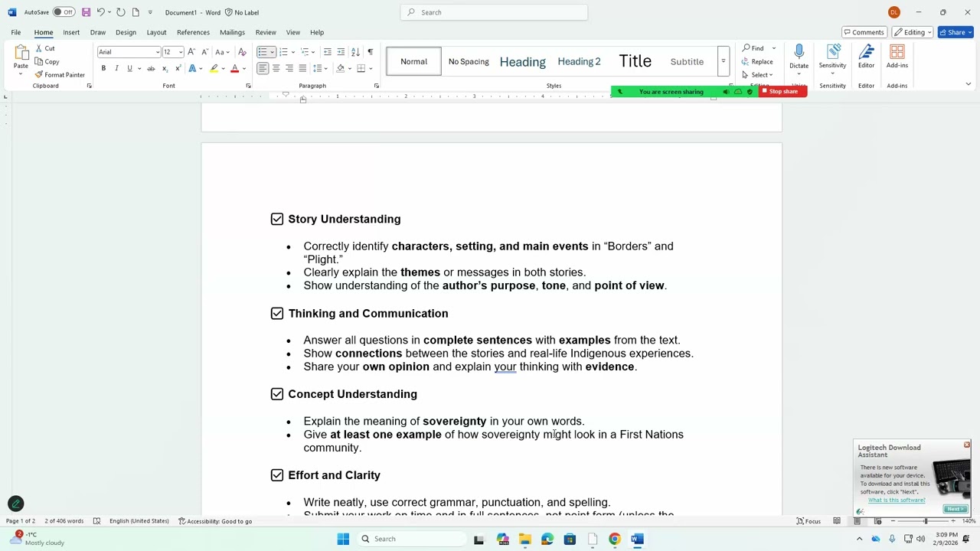The image size is (980, 551).
Task: Toggle Bold formatting
Action: (103, 68)
